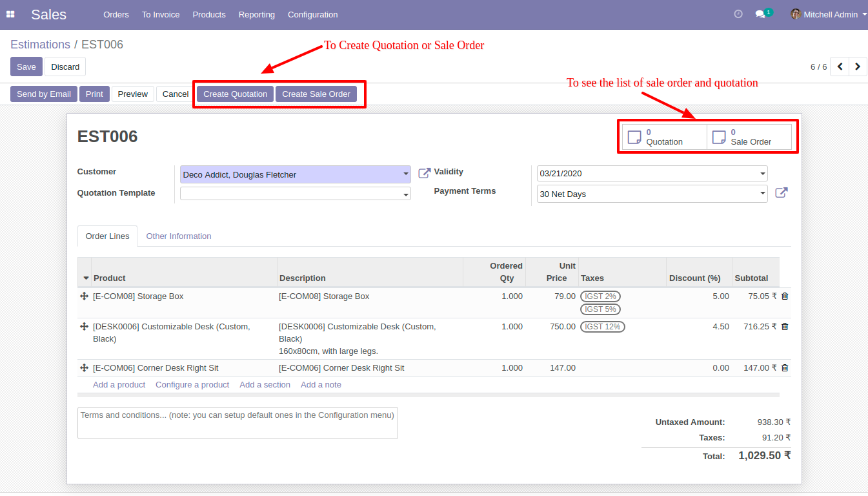Open payment terms external link icon
The height and width of the screenshot is (496, 868).
(781, 192)
